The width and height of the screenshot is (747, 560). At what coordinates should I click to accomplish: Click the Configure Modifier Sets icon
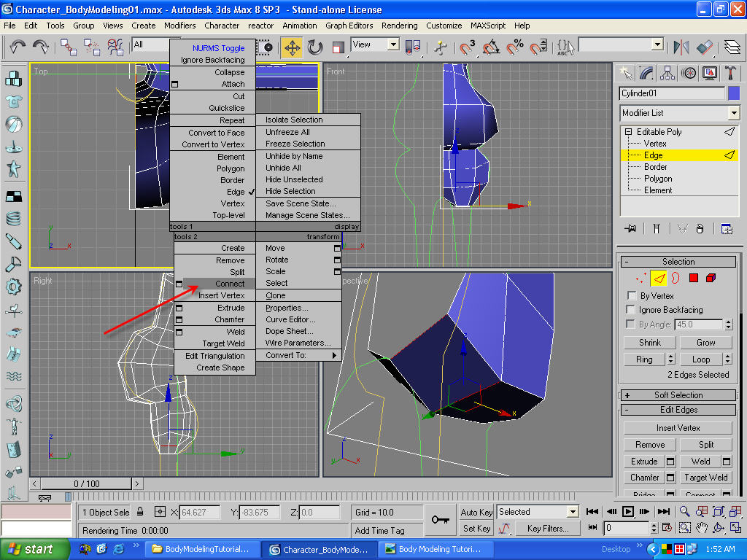(x=727, y=228)
